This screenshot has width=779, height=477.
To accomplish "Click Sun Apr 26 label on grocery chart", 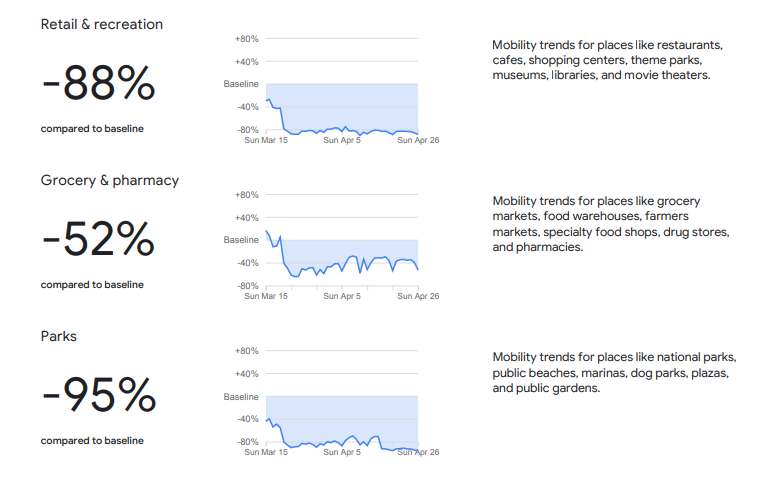I will [x=418, y=296].
